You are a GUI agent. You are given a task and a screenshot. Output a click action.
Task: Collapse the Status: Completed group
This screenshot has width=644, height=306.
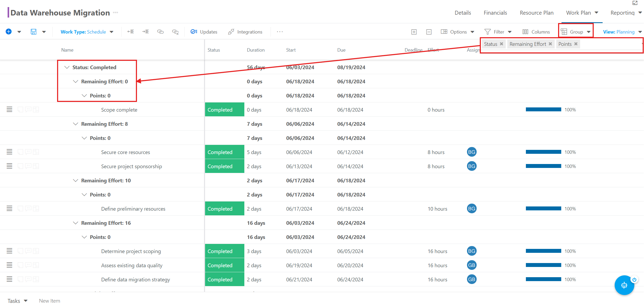(x=67, y=67)
